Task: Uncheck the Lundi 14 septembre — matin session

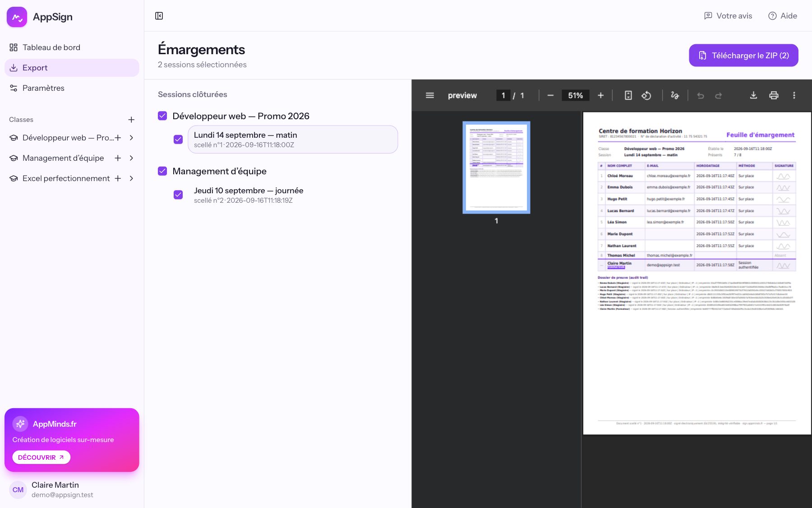Action: [x=178, y=140]
